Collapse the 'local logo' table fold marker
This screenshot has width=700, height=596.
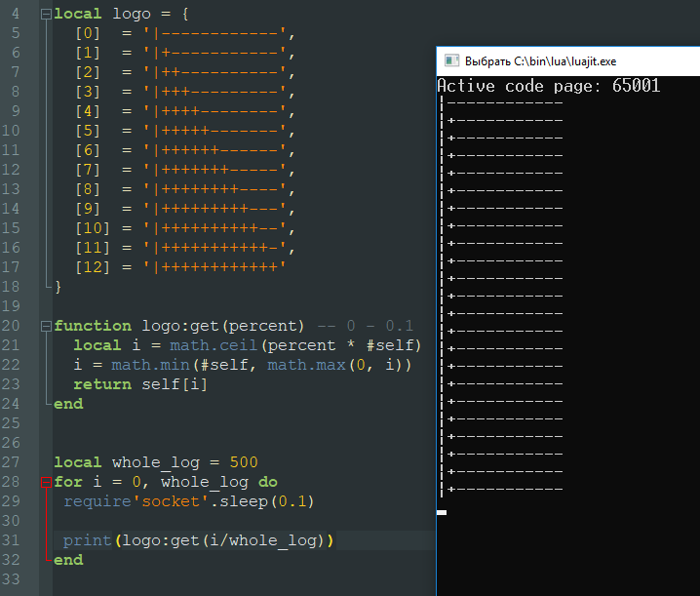tap(46, 15)
